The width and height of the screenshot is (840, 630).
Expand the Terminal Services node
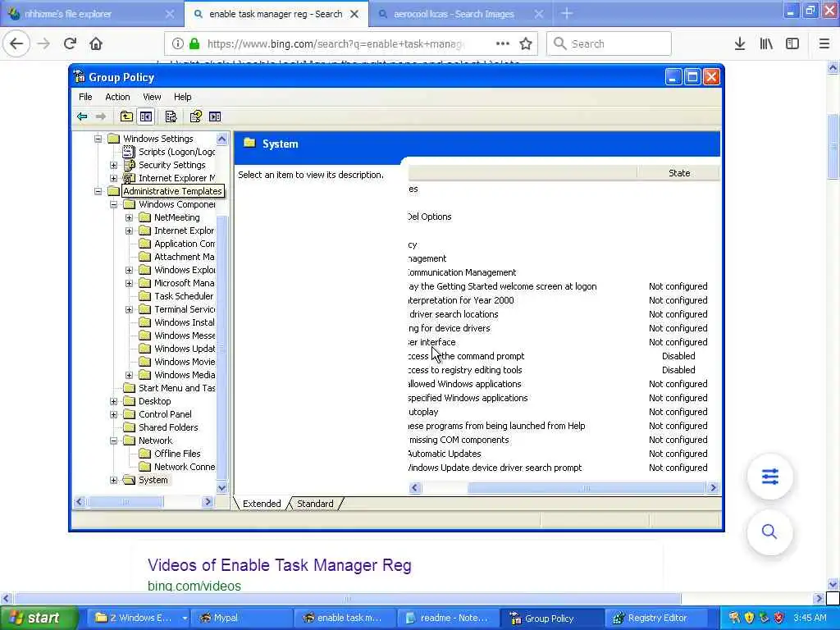coord(129,309)
